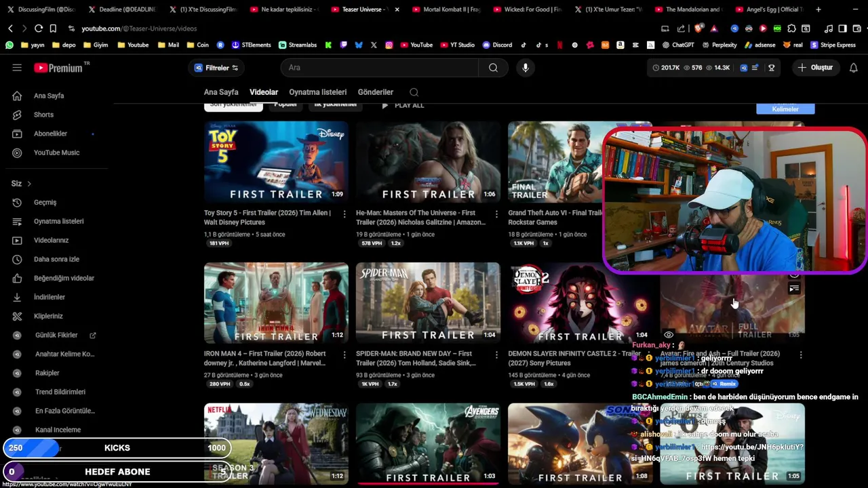Bookmark this page icon
This screenshot has height=488, width=868.
(53, 28)
